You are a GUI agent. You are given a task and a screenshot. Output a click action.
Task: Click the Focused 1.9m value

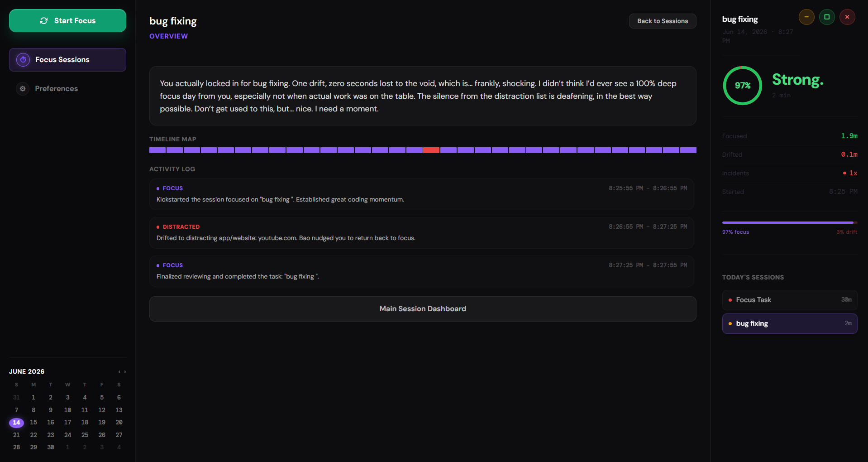(849, 136)
